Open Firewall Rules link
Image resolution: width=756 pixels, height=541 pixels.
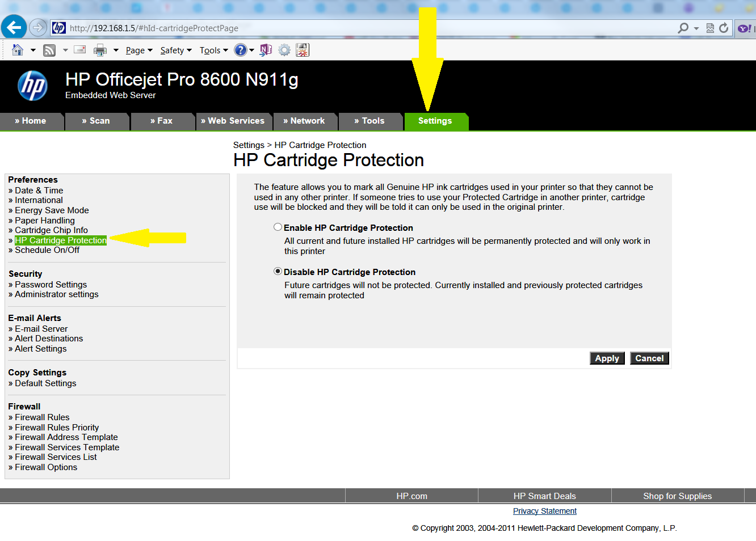click(x=42, y=417)
